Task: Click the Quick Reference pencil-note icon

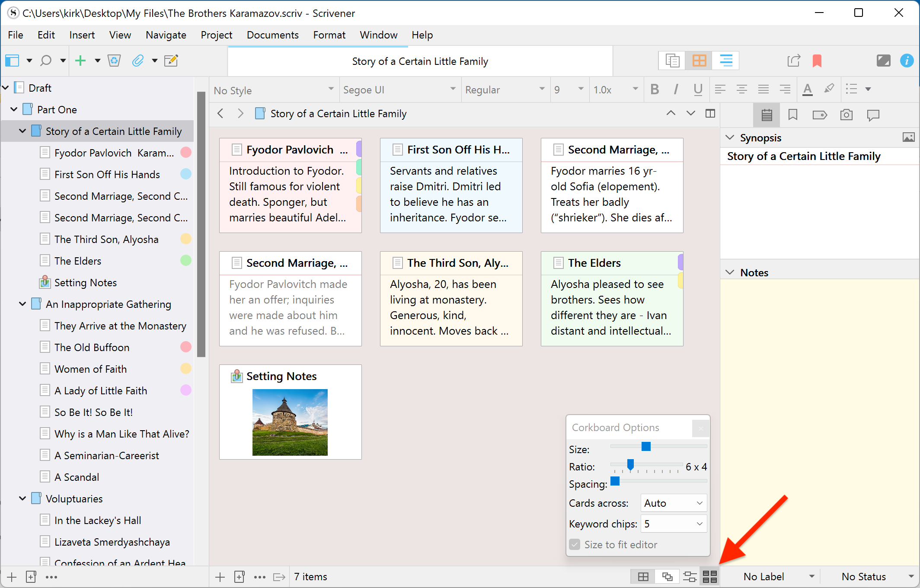Action: [x=171, y=61]
